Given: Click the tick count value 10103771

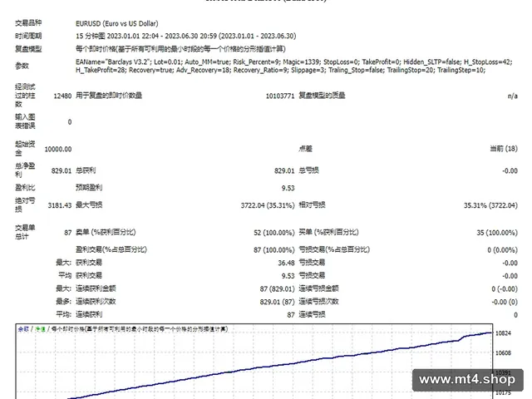Looking at the screenshot, I should tap(280, 96).
